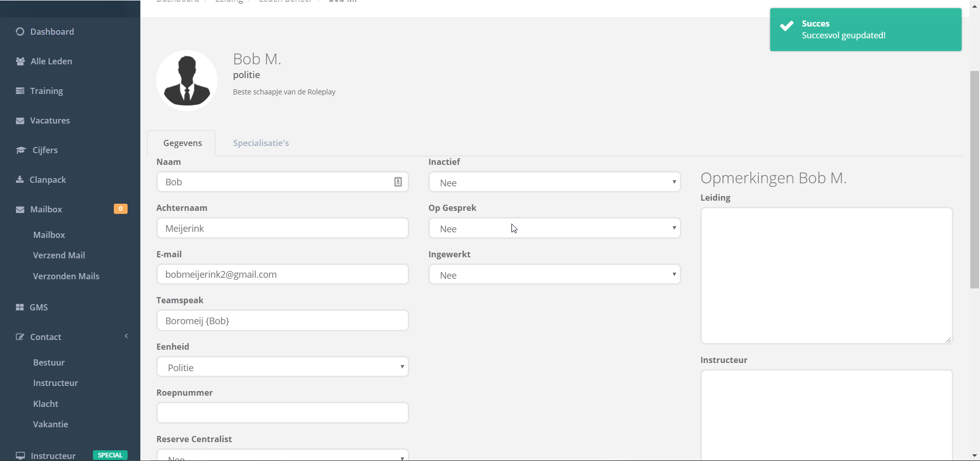980x461 pixels.
Task: Switch to the Specialisatie's tab
Action: pyautogui.click(x=261, y=143)
